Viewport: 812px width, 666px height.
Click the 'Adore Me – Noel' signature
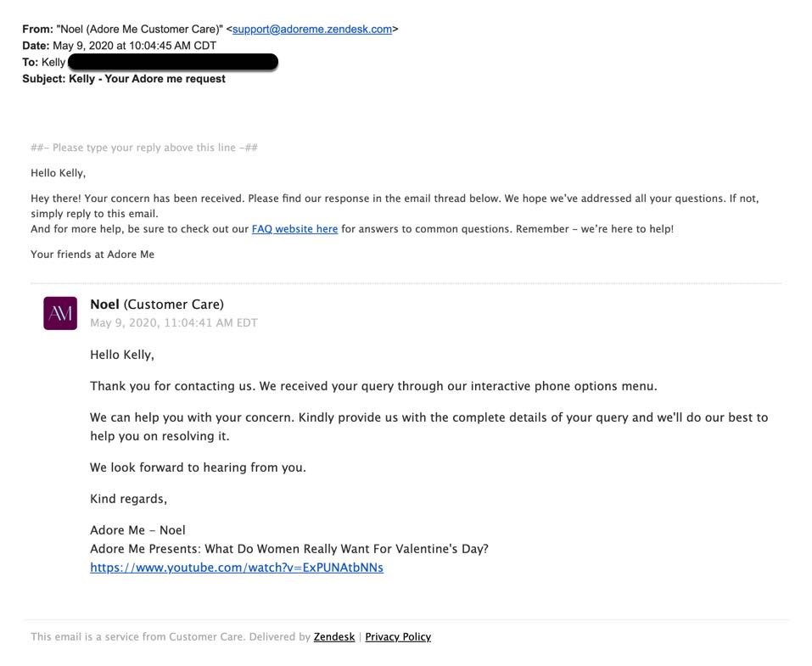(137, 530)
